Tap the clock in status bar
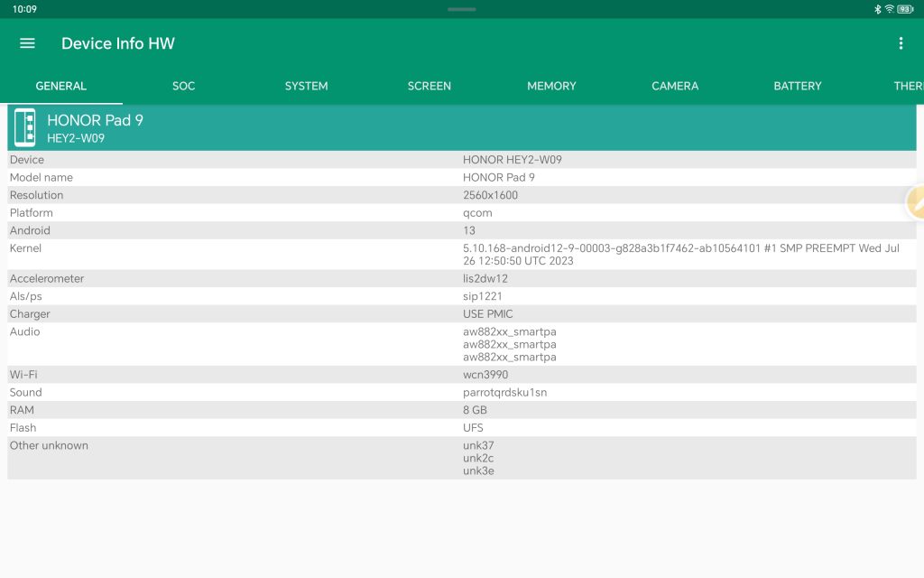The image size is (924, 578). pyautogui.click(x=25, y=9)
